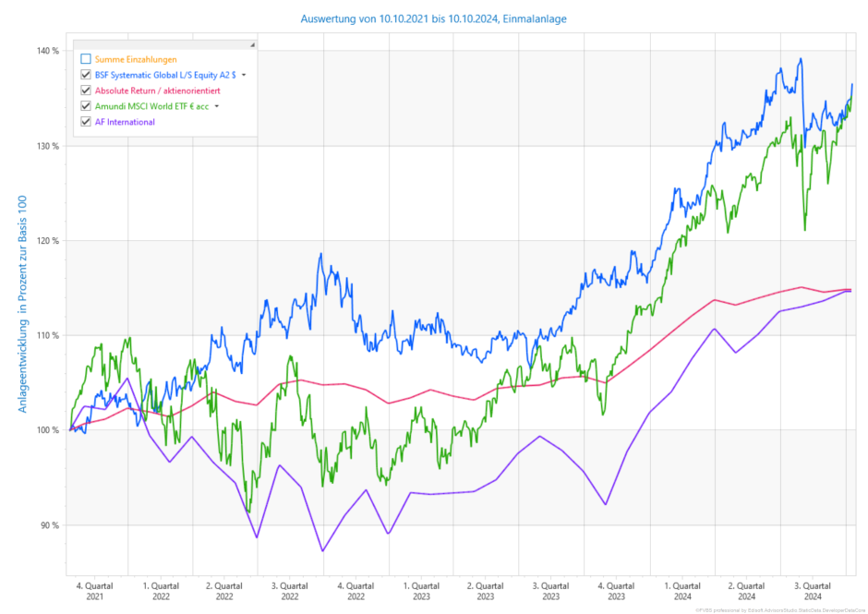Select the 4. Quartal 2021 axis label
The height and width of the screenshot is (614, 868).
tap(95, 591)
